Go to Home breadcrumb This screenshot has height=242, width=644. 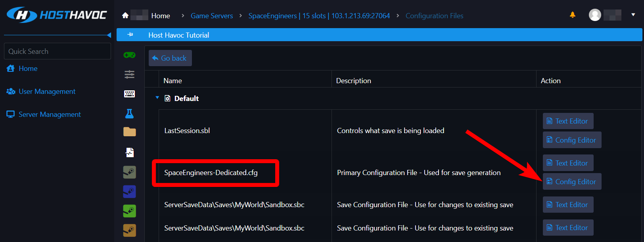coord(161,16)
